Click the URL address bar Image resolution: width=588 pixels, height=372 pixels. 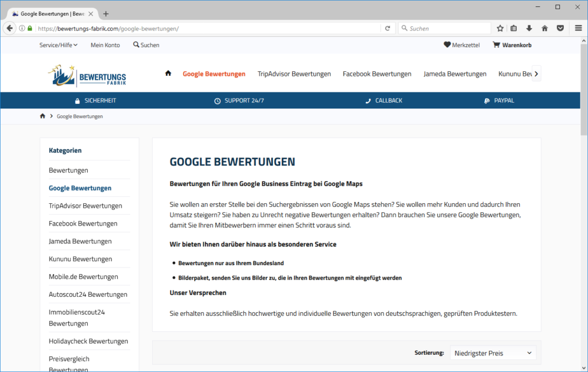pos(208,29)
